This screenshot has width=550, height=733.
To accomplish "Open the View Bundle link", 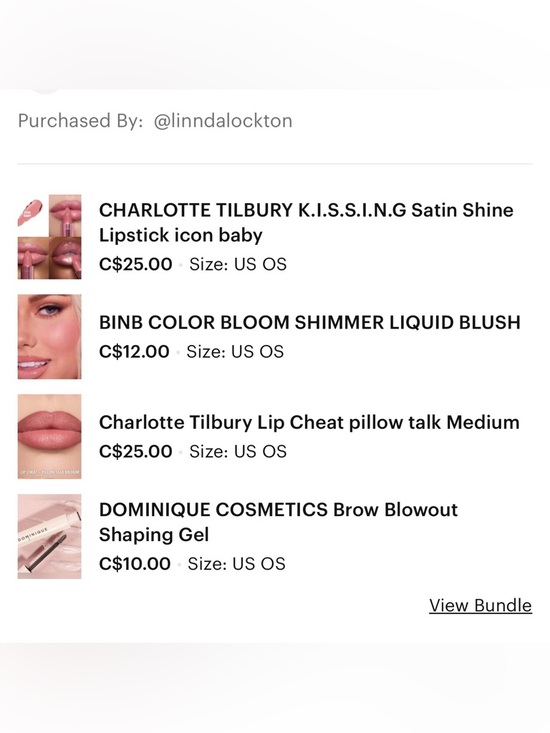I will (x=480, y=605).
